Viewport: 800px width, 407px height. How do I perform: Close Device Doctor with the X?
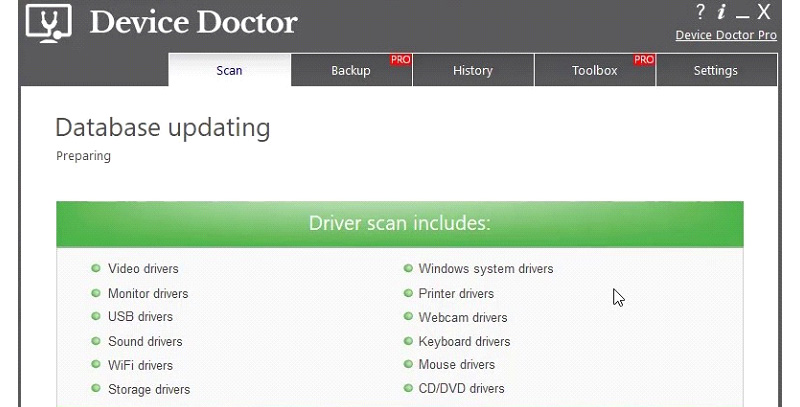click(763, 12)
